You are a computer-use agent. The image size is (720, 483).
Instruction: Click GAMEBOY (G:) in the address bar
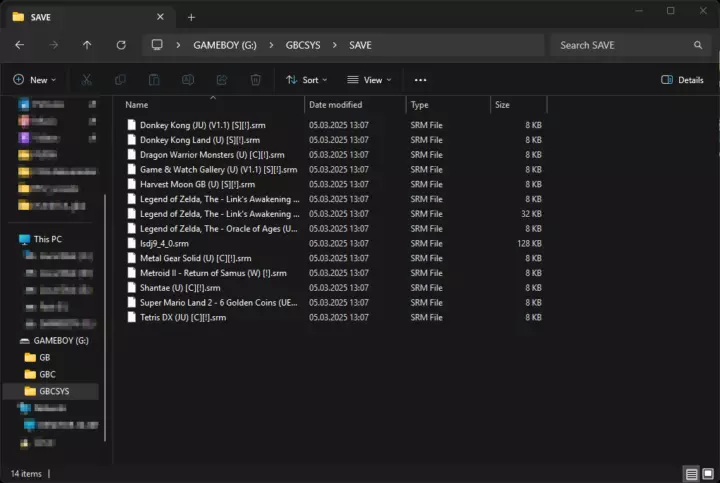pos(225,45)
